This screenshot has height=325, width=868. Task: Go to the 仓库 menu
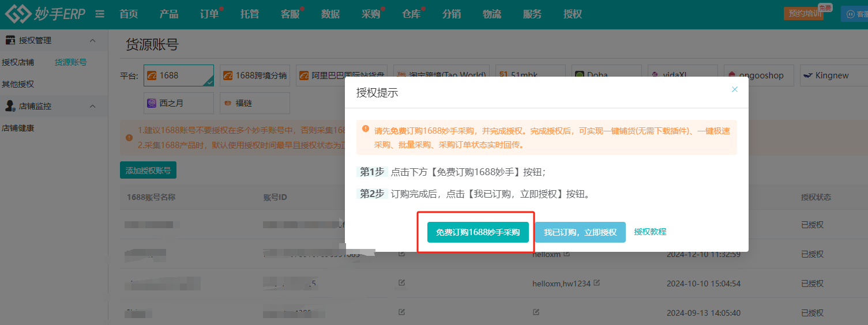pos(411,14)
